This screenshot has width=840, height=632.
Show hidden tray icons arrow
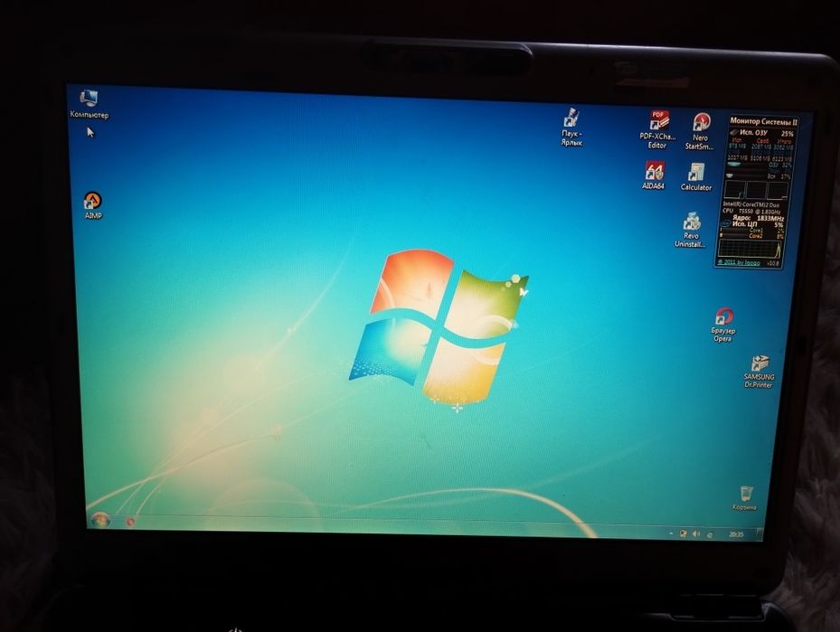point(670,533)
